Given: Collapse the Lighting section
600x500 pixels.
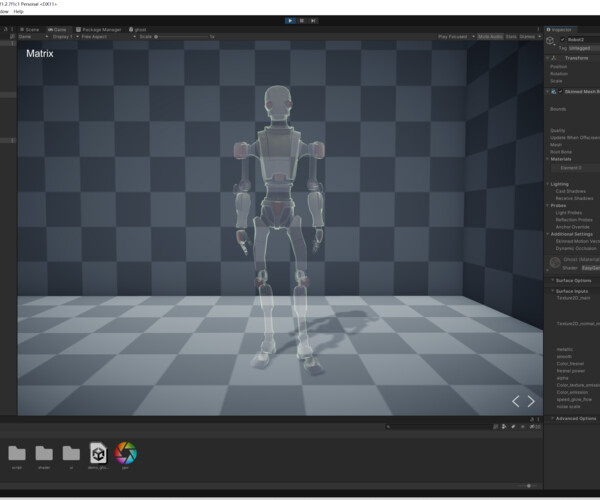Looking at the screenshot, I should coord(548,184).
